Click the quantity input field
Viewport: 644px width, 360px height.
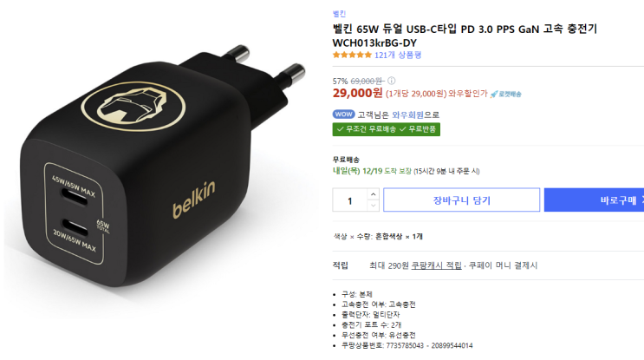[350, 200]
